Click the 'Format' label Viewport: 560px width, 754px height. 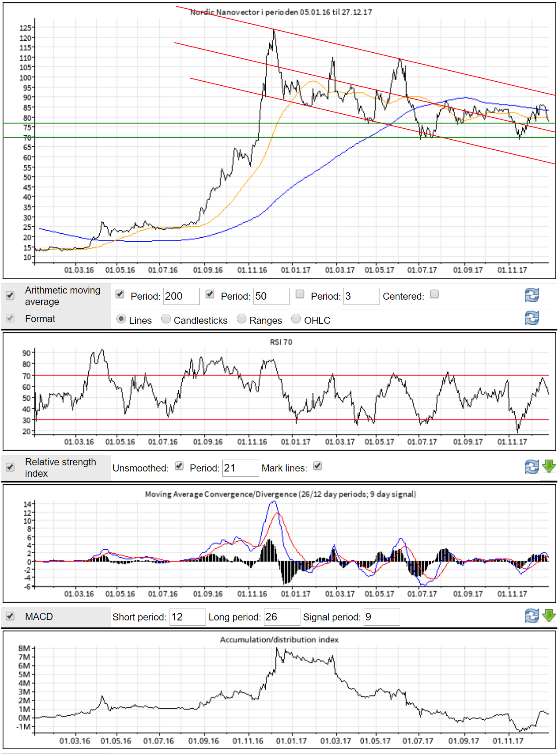(40, 319)
